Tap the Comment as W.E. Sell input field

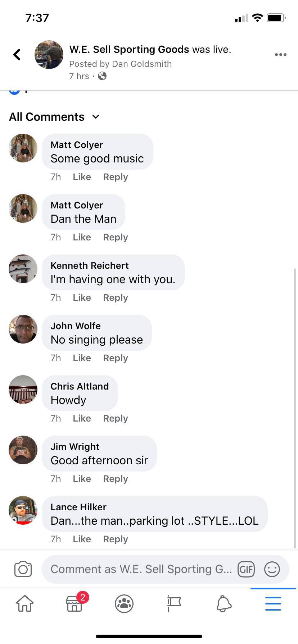(141, 569)
